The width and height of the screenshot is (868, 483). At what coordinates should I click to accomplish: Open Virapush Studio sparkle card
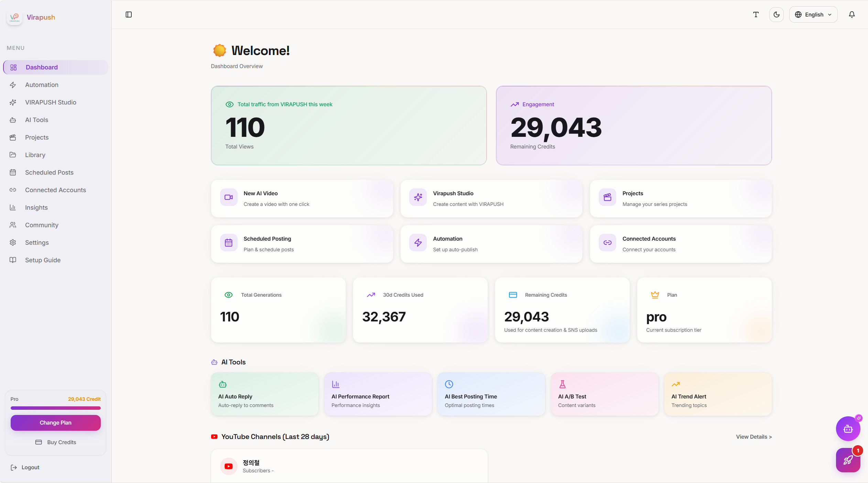[x=491, y=198]
